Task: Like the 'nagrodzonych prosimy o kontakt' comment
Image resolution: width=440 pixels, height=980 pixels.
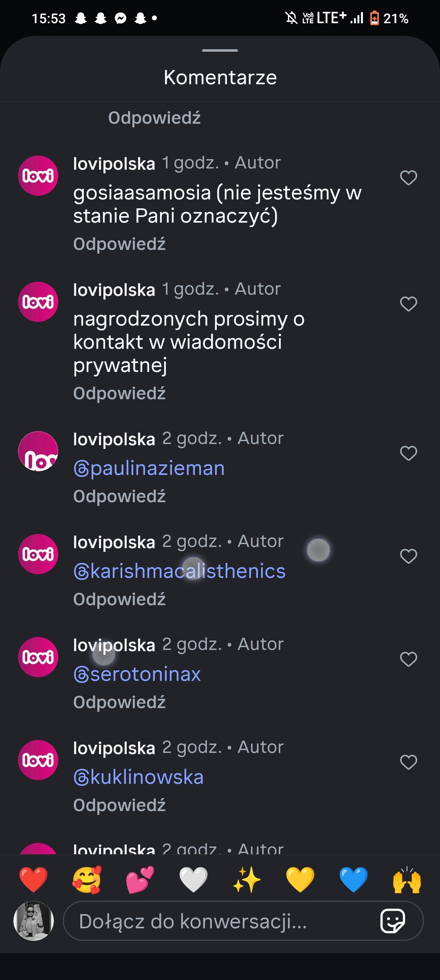Action: (408, 304)
